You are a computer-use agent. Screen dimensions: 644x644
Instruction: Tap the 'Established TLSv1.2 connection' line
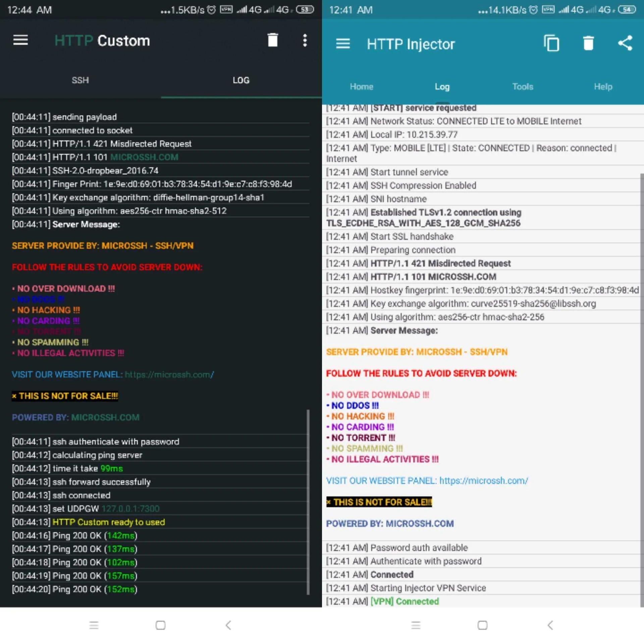point(424,218)
